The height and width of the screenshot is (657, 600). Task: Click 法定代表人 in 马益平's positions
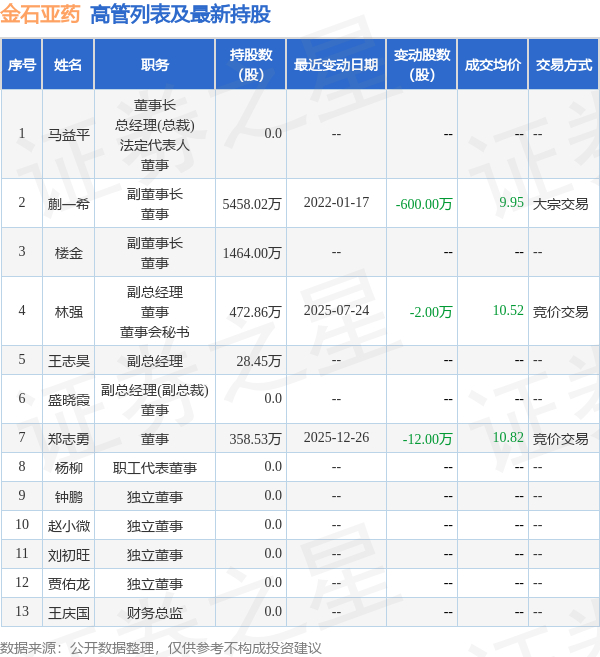155,145
